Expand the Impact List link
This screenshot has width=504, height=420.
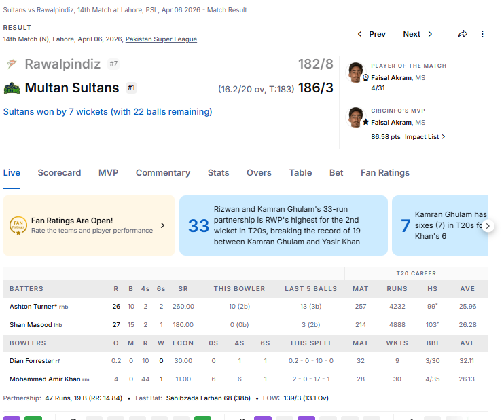click(x=425, y=137)
